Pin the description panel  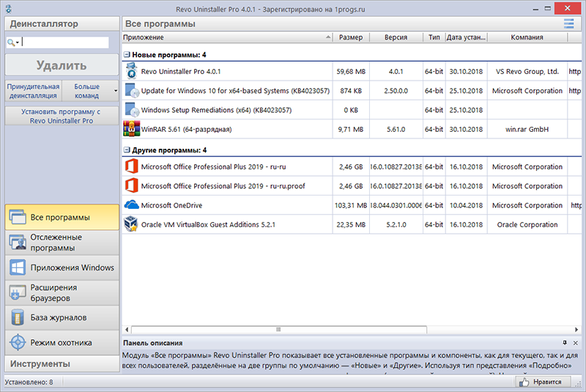(565, 343)
